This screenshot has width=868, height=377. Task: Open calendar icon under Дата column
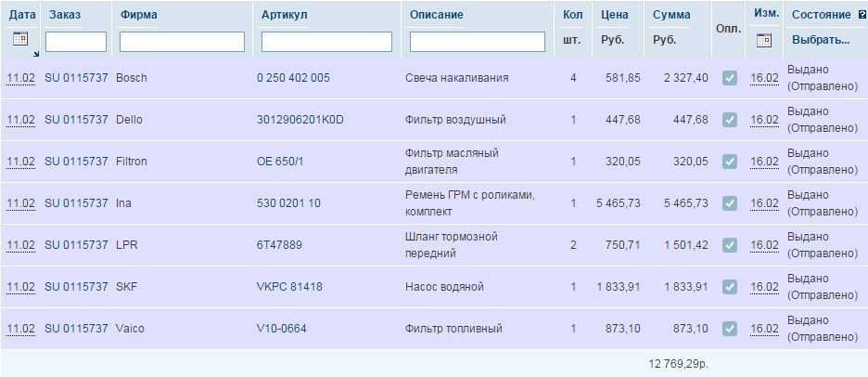click(20, 39)
